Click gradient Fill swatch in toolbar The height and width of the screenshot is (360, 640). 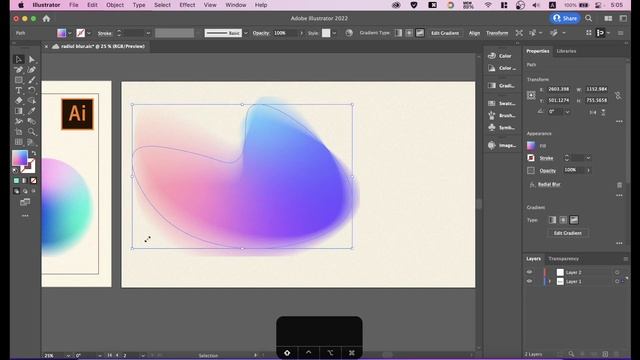pyautogui.click(x=20, y=158)
